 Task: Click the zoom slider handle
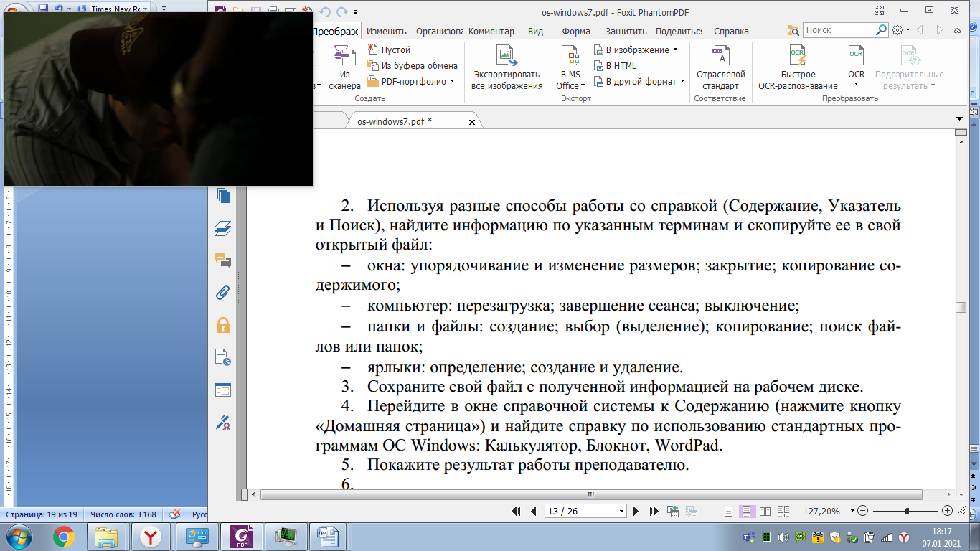point(908,511)
